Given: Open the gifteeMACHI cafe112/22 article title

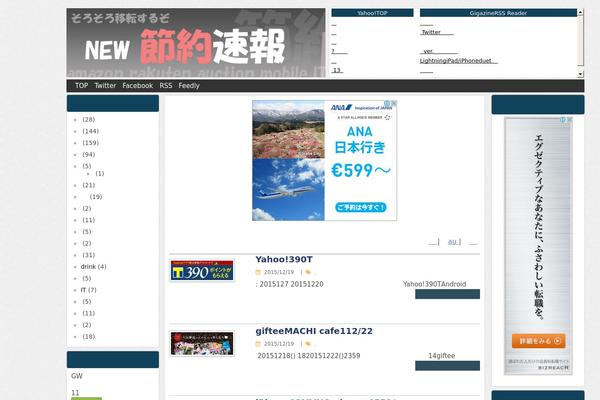Looking at the screenshot, I should point(314,331).
